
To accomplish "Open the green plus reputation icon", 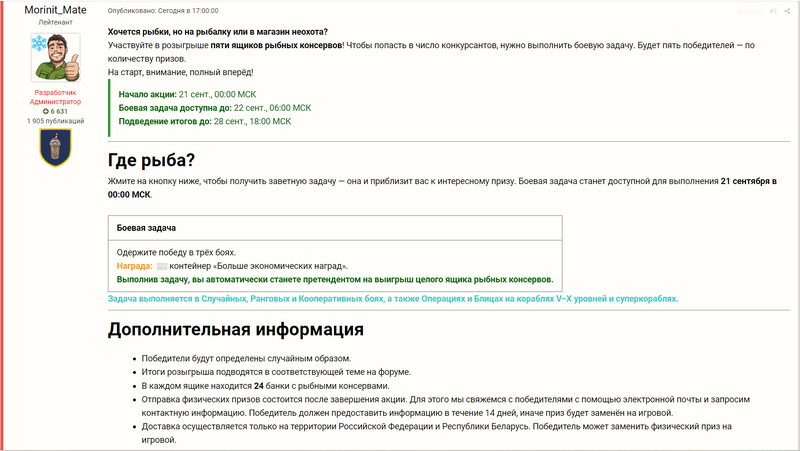I will pyautogui.click(x=45, y=111).
